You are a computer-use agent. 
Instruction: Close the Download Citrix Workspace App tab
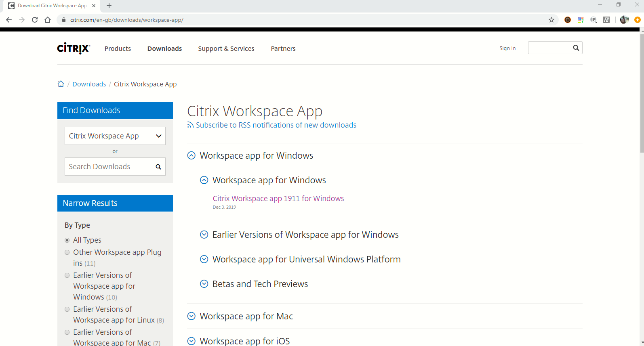click(x=94, y=6)
